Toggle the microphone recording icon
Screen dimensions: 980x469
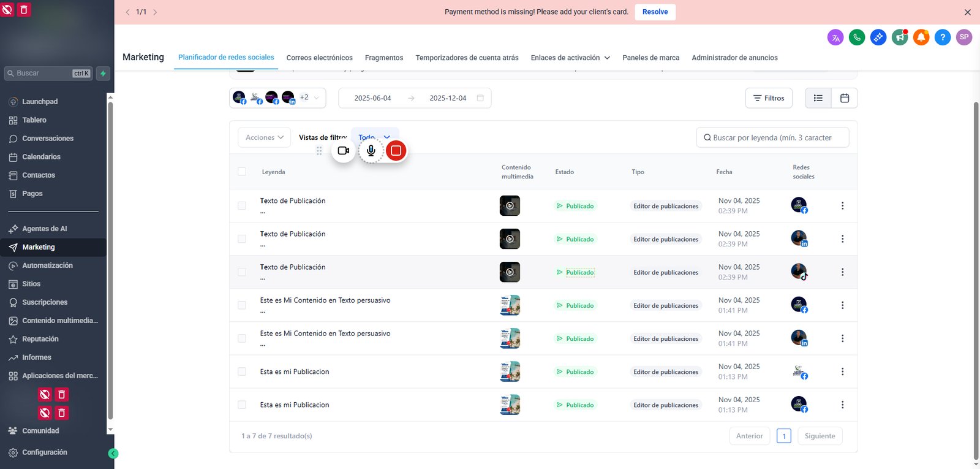pyautogui.click(x=371, y=150)
